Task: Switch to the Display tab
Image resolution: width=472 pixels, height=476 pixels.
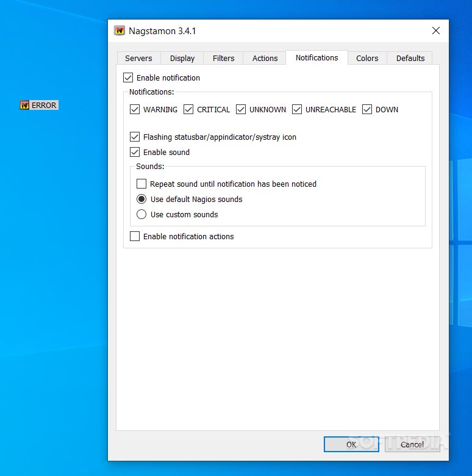Action: coord(182,59)
